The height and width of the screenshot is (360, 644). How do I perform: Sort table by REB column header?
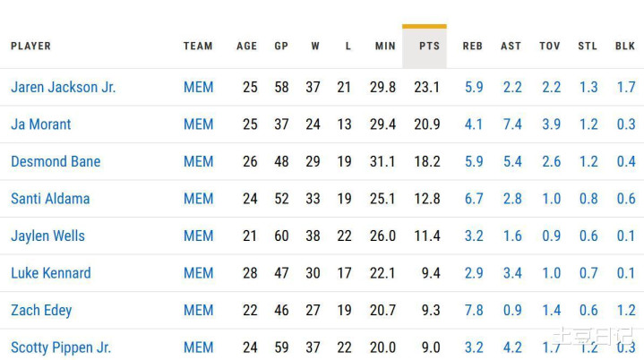click(x=472, y=46)
